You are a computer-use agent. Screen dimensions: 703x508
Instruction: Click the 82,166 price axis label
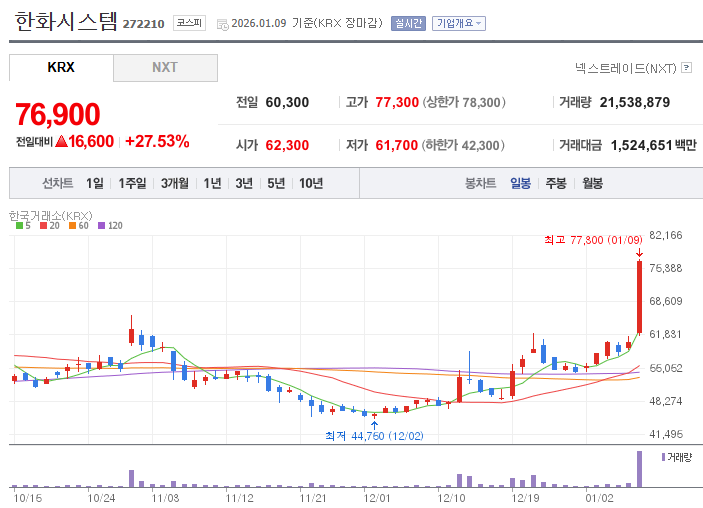[665, 235]
